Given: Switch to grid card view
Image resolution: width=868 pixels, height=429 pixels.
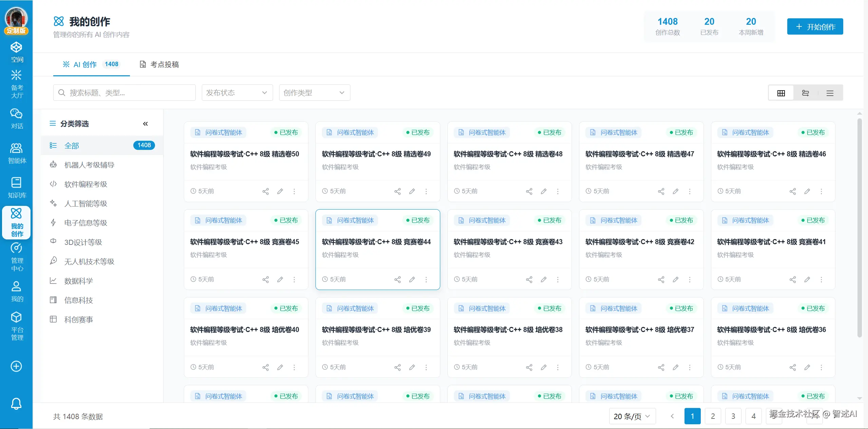Looking at the screenshot, I should click(781, 93).
